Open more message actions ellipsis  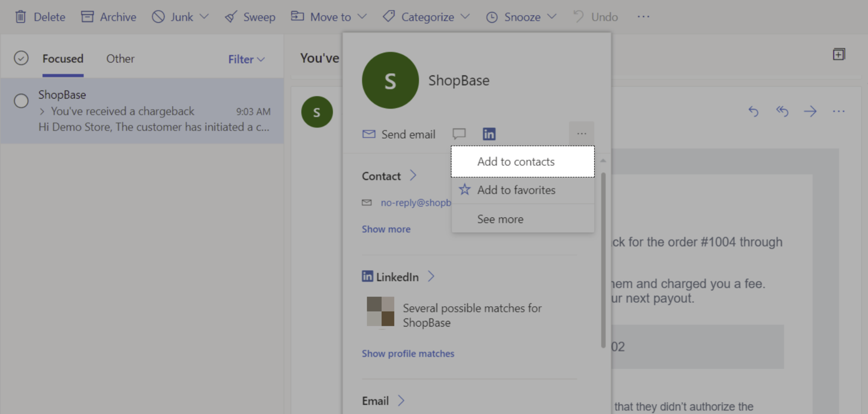tap(839, 111)
